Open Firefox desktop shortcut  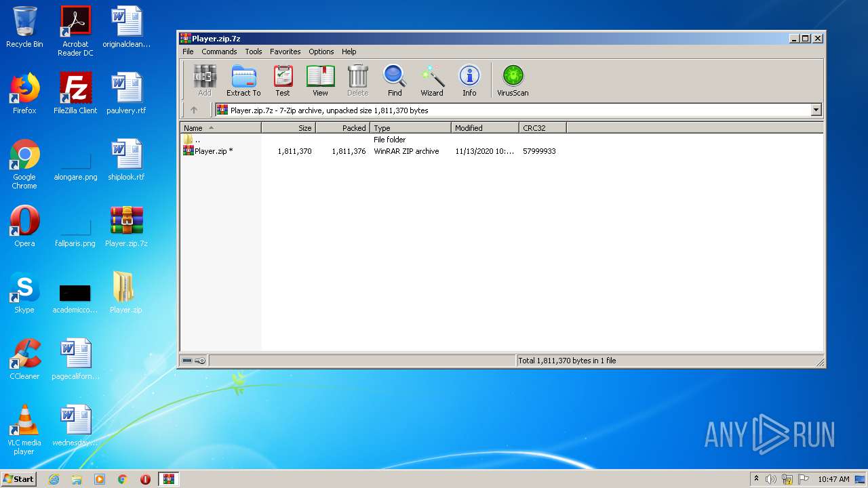(x=24, y=94)
